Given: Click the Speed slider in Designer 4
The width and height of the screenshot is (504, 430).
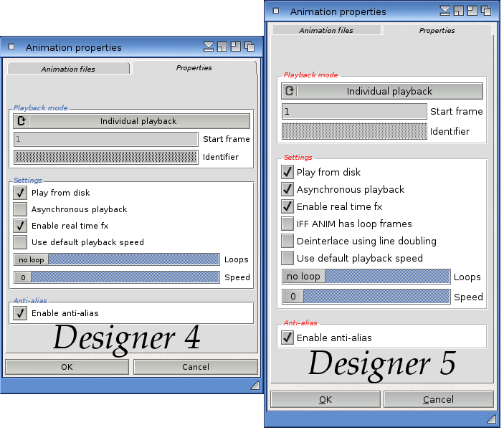Looking at the screenshot, I should tap(117, 277).
